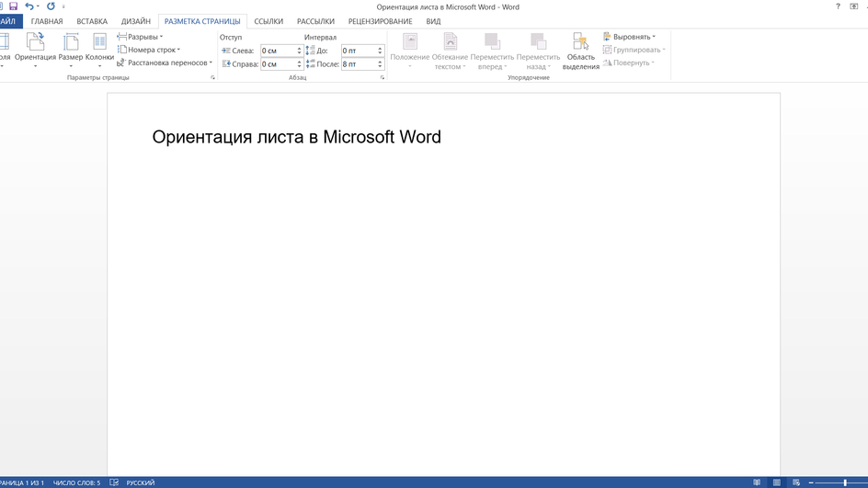Open Customize Quick Access Toolbar arrow
868x488 pixels.
pos(63,6)
